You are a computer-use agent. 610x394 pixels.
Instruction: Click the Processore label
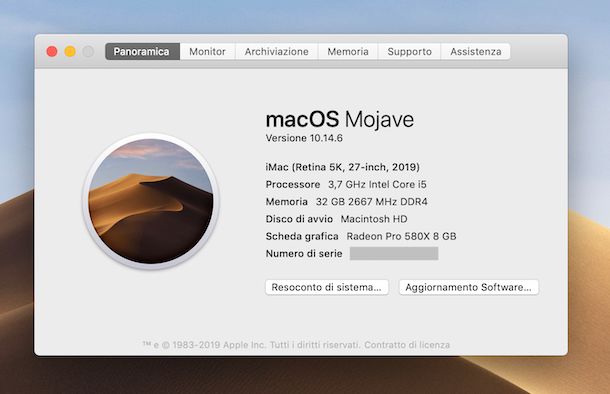click(x=293, y=184)
